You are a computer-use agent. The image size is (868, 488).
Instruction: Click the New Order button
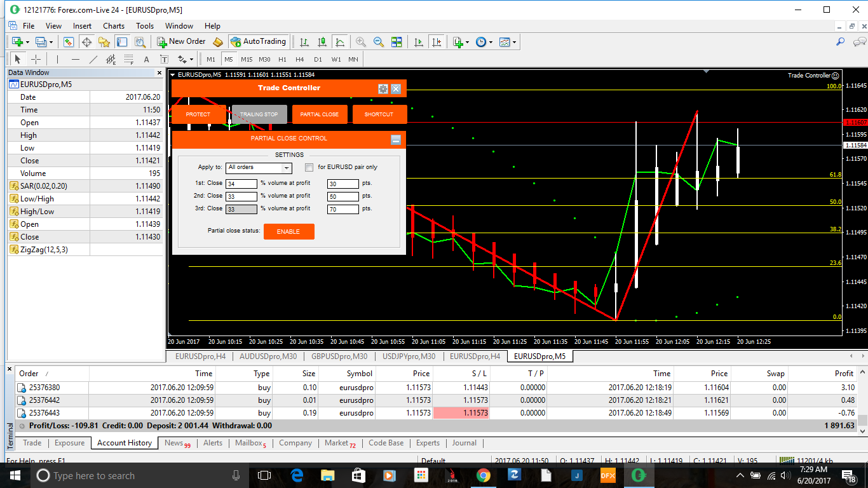(x=181, y=42)
